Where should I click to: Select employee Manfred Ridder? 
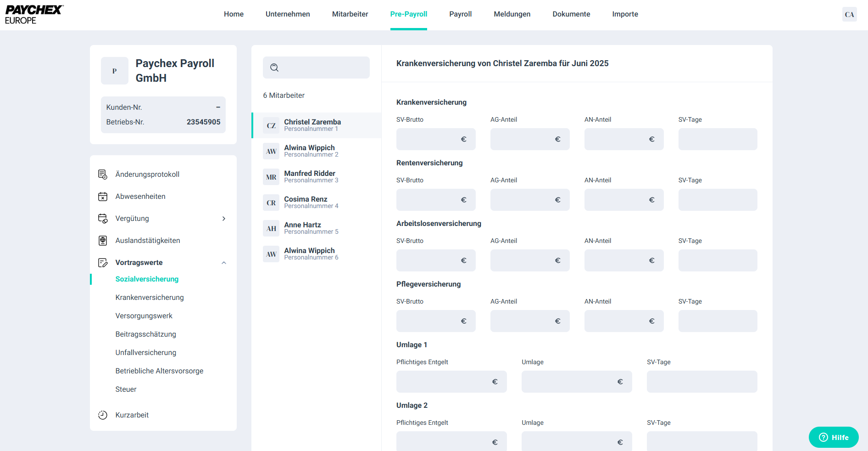click(310, 176)
